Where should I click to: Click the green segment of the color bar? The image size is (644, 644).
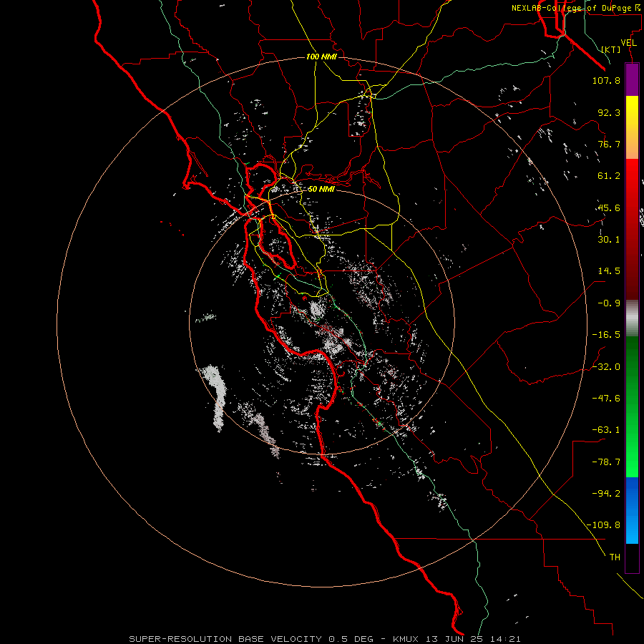click(x=632, y=406)
